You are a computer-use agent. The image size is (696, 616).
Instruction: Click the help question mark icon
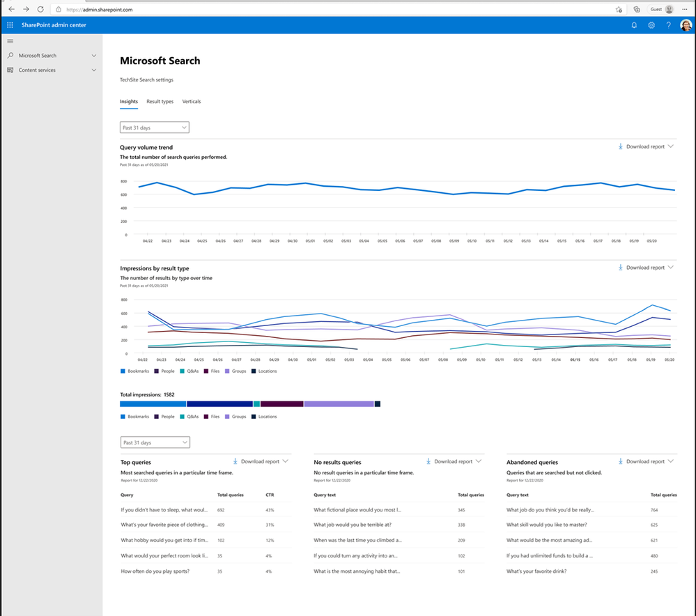point(669,25)
